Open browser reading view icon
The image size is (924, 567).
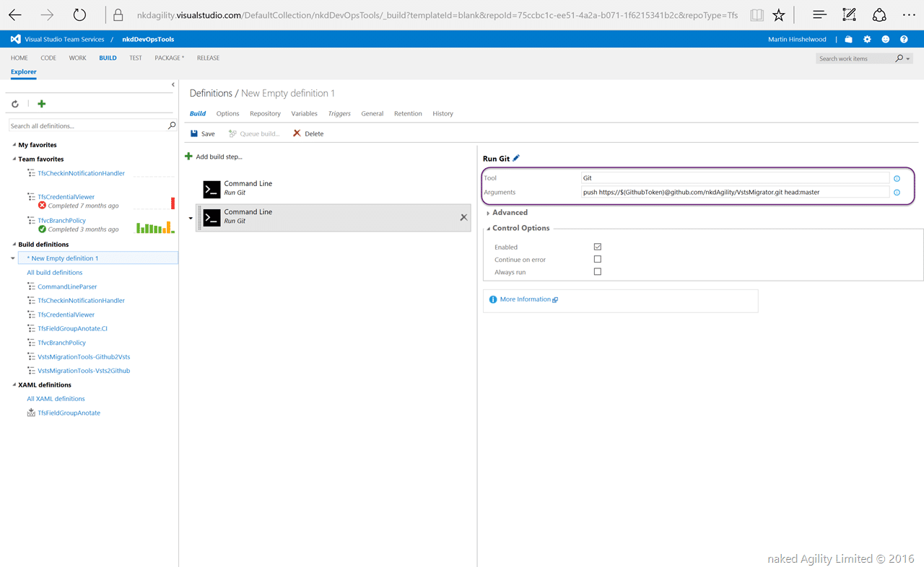pyautogui.click(x=756, y=14)
